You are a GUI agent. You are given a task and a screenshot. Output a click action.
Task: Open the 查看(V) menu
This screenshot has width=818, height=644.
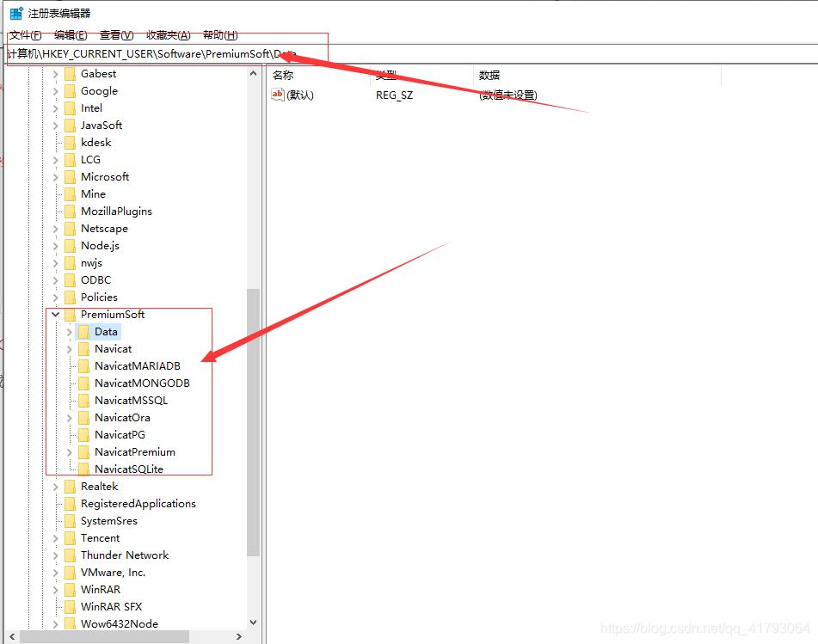(116, 35)
